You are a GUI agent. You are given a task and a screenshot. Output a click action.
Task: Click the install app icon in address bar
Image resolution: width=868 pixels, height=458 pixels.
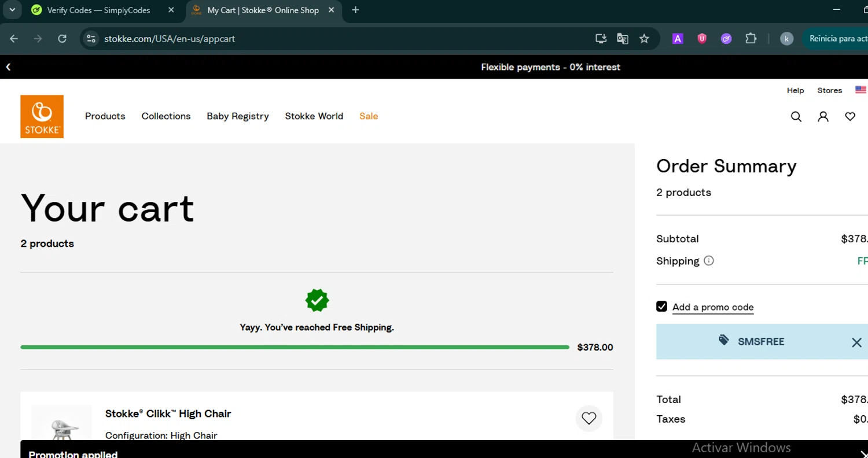pos(601,39)
